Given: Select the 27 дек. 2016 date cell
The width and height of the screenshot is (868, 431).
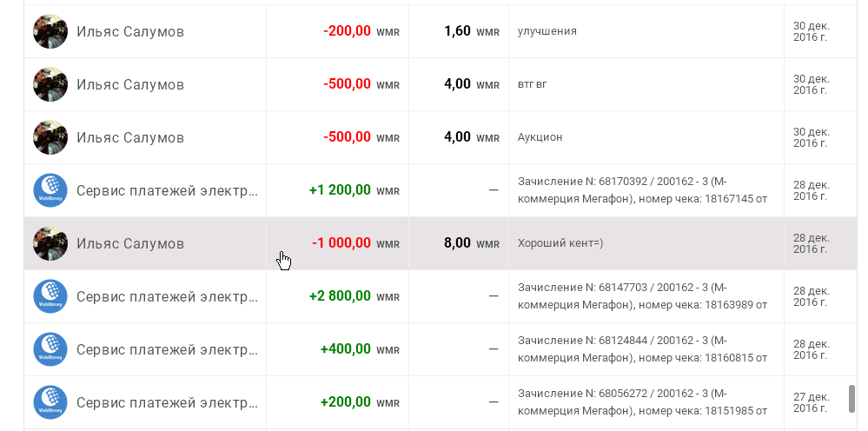Looking at the screenshot, I should pyautogui.click(x=810, y=402).
